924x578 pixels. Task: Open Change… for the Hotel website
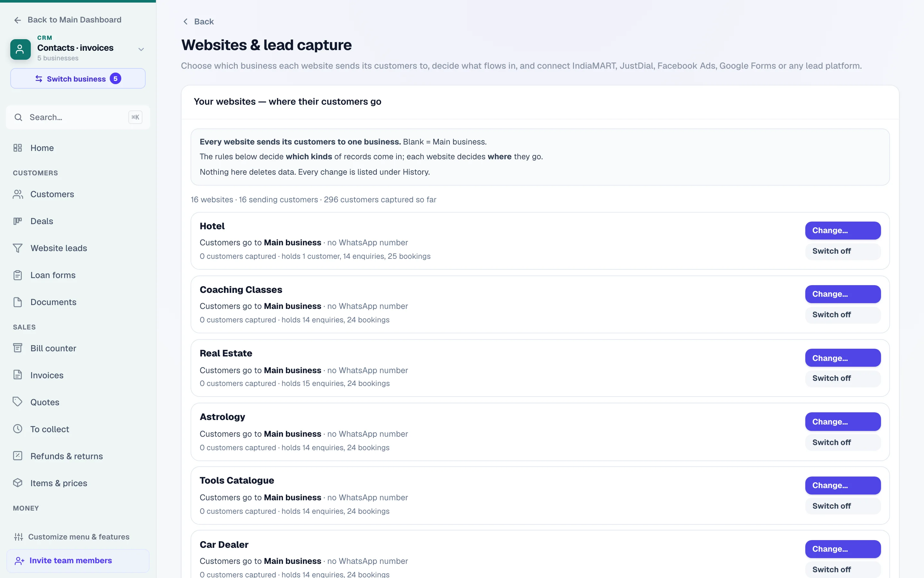[x=843, y=231]
